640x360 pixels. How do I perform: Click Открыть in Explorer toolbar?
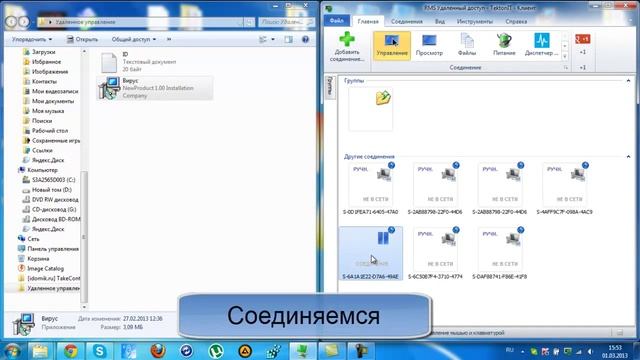82,40
